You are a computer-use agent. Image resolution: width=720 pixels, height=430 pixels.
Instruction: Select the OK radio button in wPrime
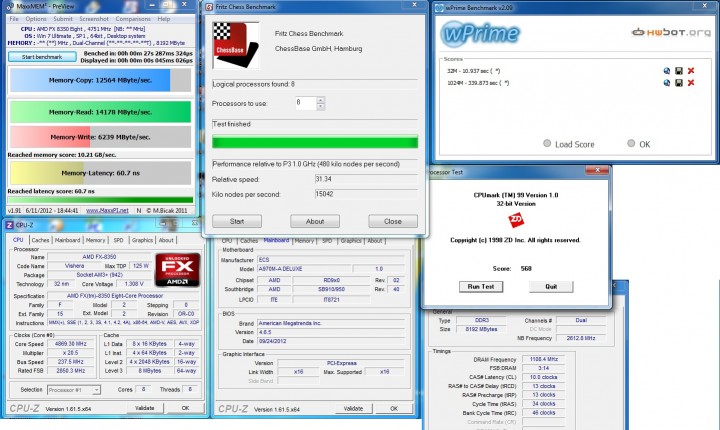[x=631, y=143]
